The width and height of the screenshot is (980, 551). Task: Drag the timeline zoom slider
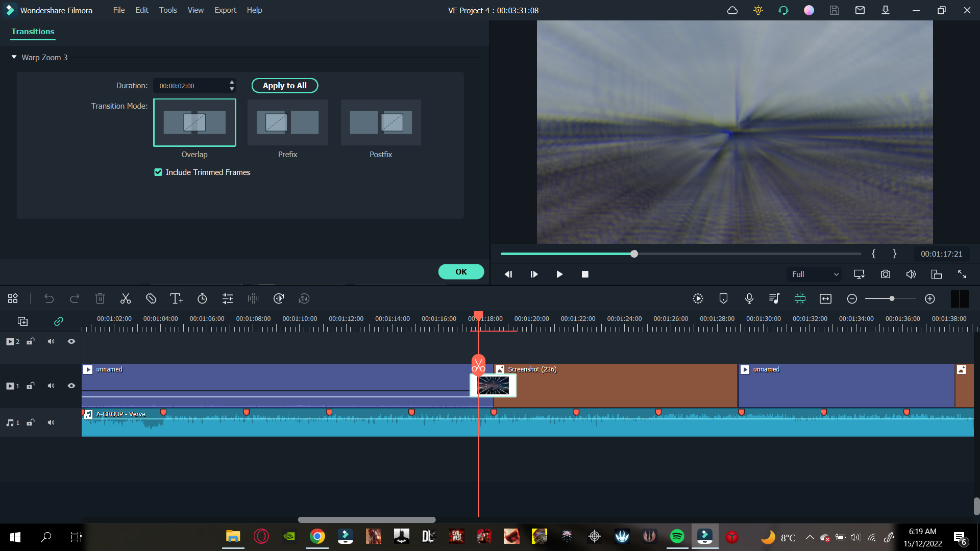(x=891, y=298)
